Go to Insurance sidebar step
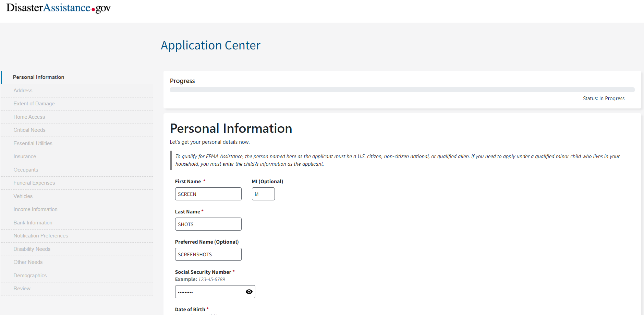This screenshot has height=315, width=644. coord(25,156)
